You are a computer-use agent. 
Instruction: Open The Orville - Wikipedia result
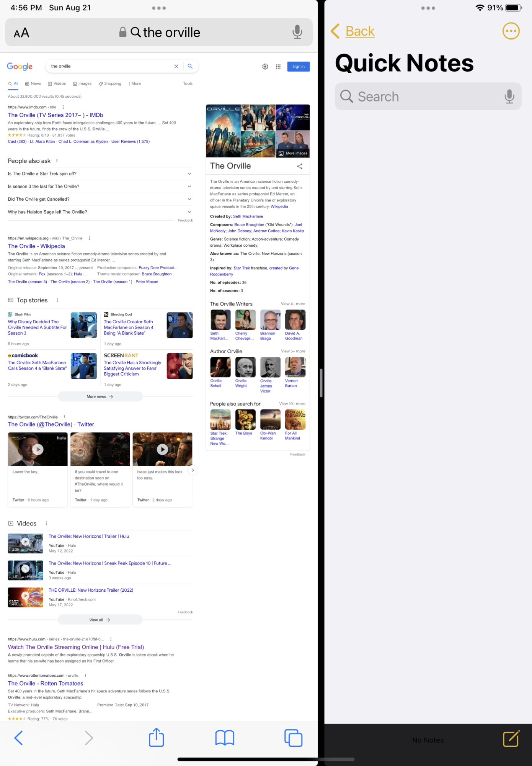[36, 246]
